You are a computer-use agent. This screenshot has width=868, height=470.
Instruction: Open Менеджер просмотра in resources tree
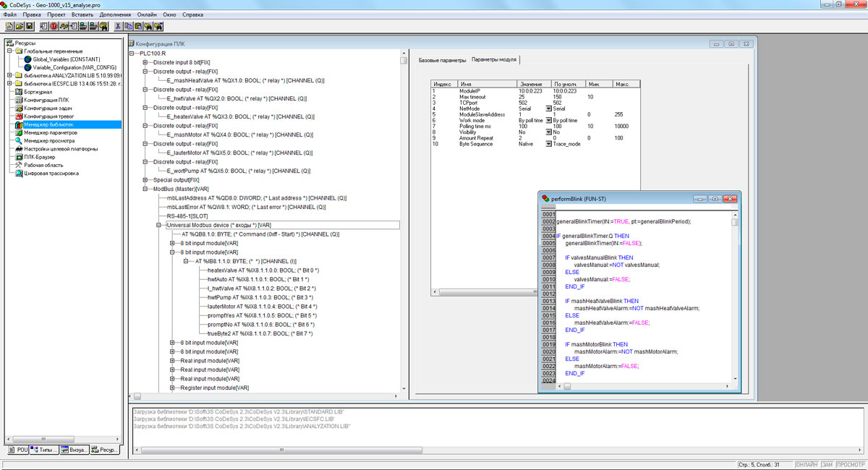click(x=48, y=140)
